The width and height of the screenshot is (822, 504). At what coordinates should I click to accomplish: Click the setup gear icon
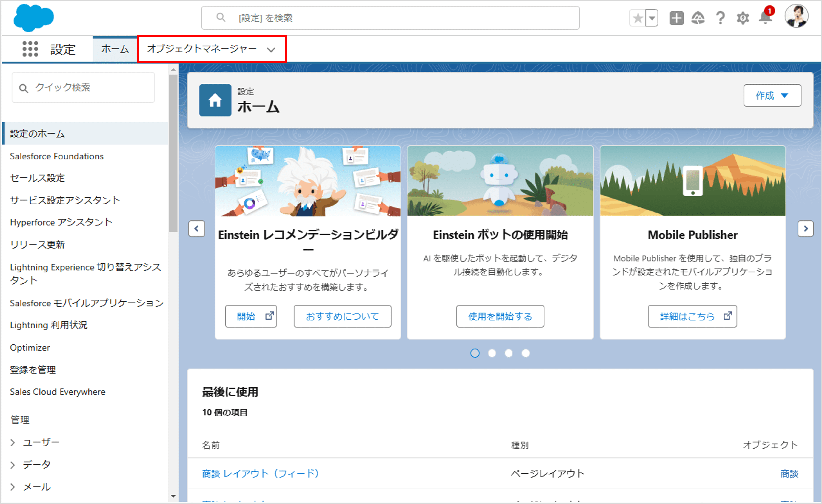point(743,18)
